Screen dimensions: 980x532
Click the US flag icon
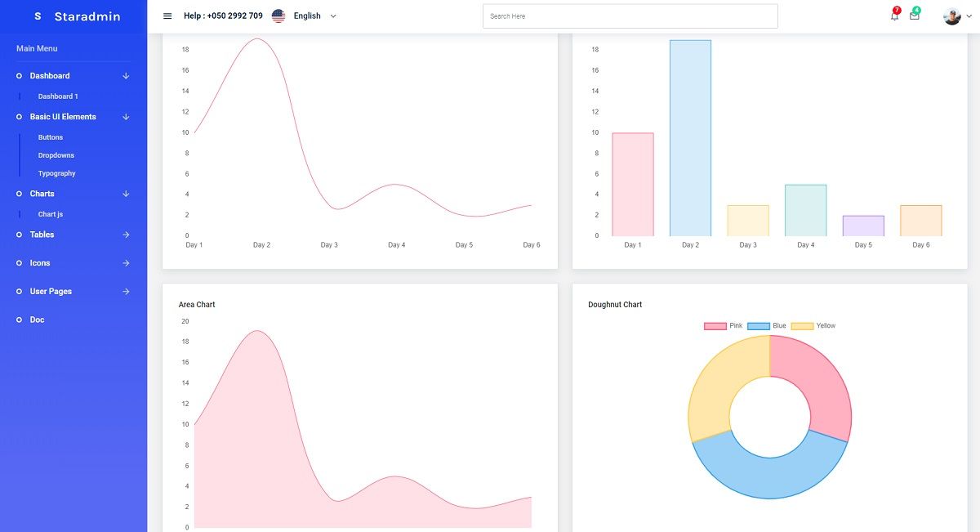[x=278, y=16]
